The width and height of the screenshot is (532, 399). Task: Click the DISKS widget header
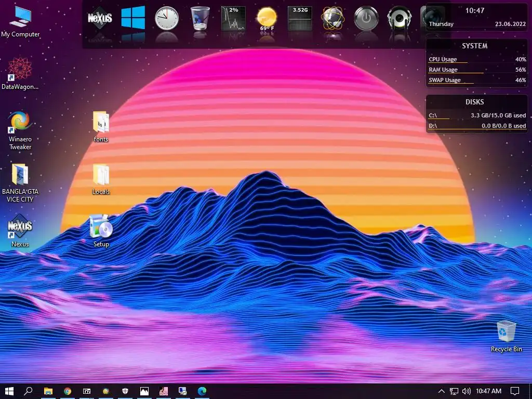(475, 102)
